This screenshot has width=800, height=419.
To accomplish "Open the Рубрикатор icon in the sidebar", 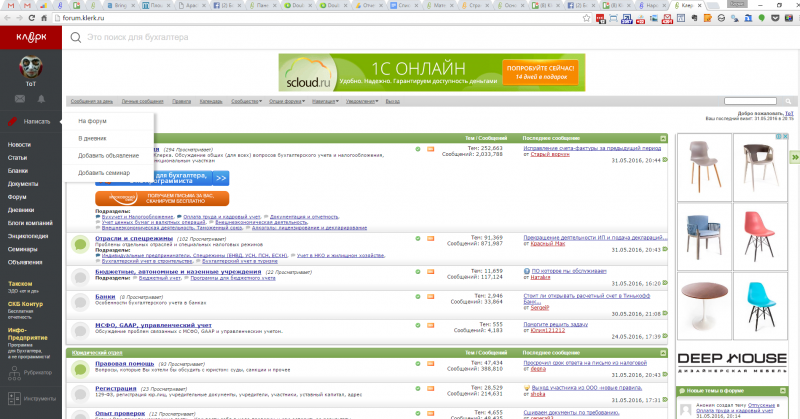I will 14,373.
